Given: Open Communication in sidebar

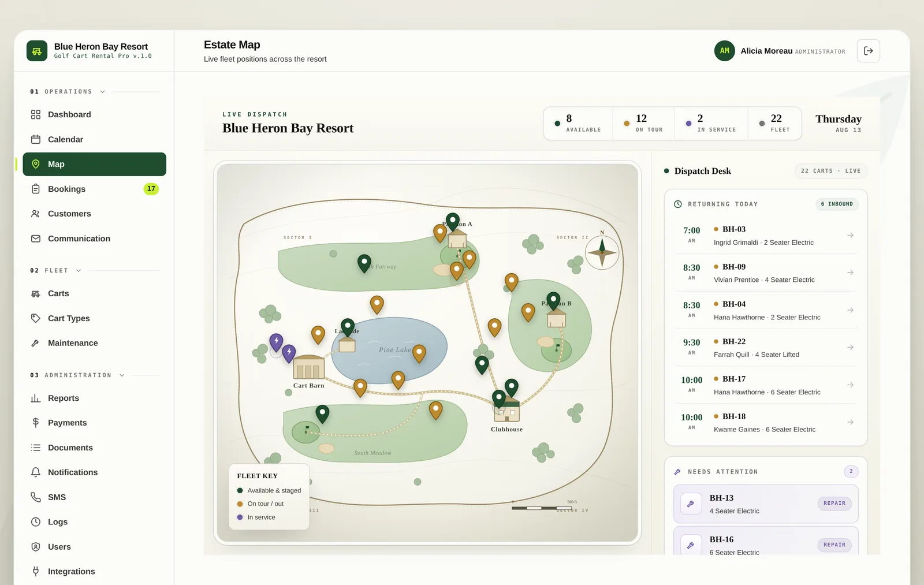Looking at the screenshot, I should (94, 239).
